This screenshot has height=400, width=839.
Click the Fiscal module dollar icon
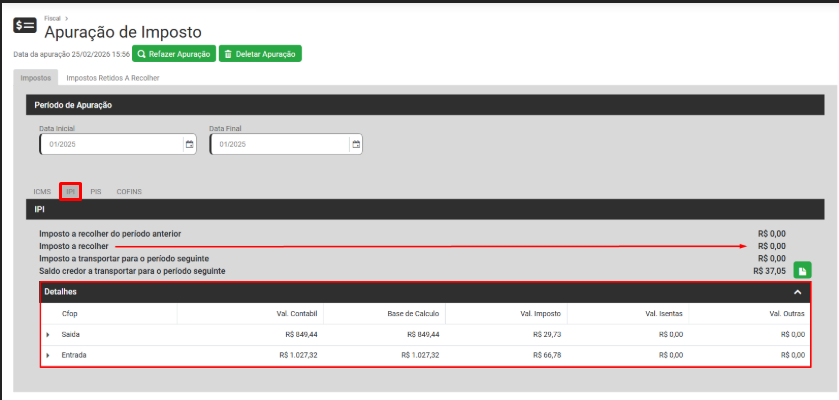point(25,26)
